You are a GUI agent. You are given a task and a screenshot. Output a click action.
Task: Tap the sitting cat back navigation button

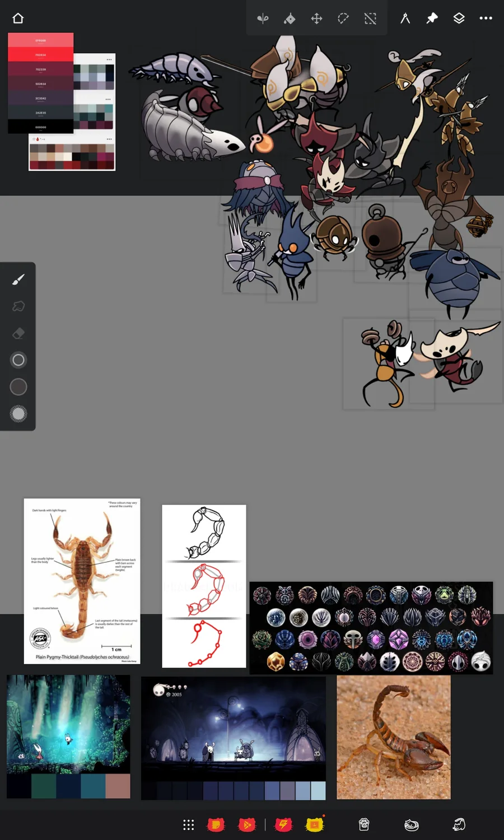click(x=459, y=824)
